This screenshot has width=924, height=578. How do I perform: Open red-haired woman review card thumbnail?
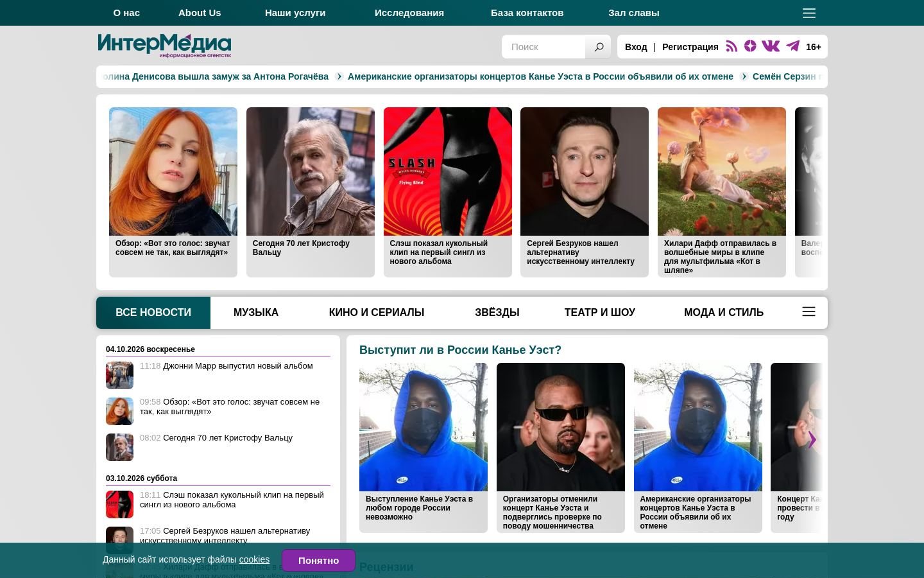[173, 171]
